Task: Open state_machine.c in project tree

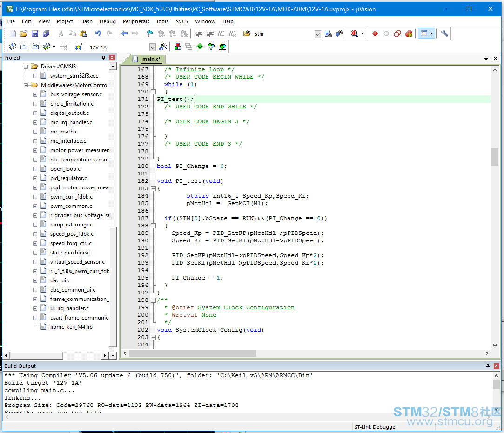Action: 70,253
